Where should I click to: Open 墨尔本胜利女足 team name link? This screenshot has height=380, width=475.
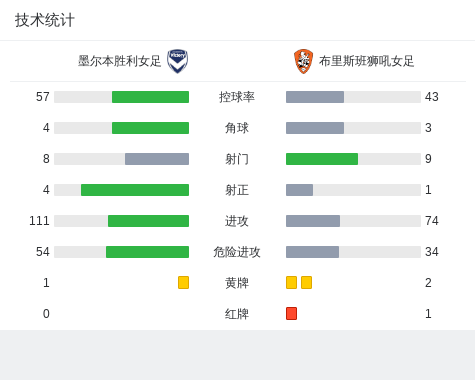(119, 61)
